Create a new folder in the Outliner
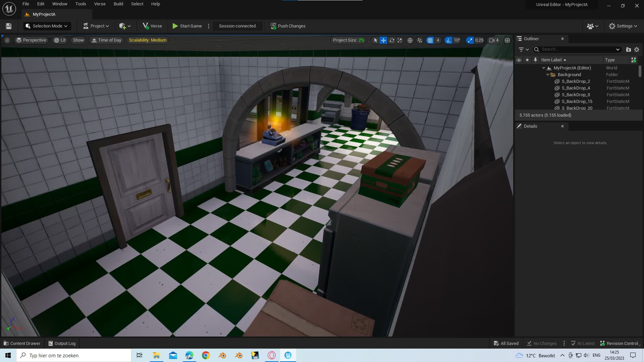 click(x=628, y=50)
